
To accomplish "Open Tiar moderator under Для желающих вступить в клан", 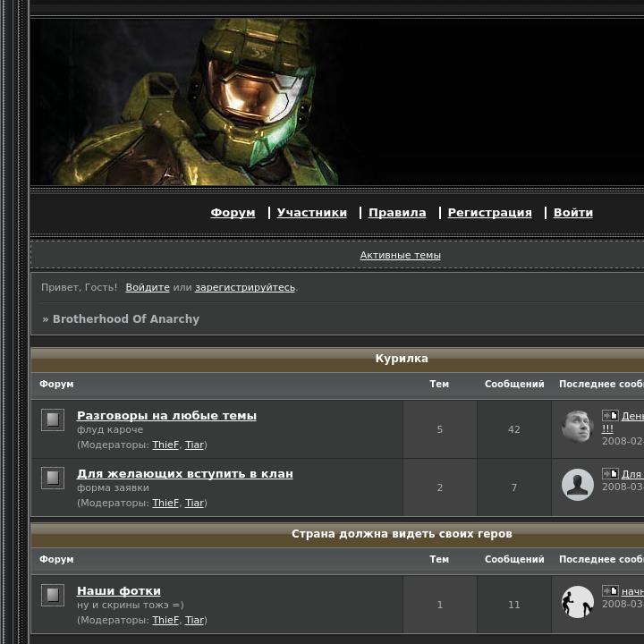I will 195,503.
